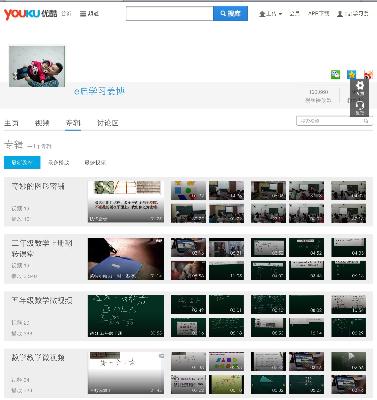Switch to the 主页 home tab

(11, 123)
